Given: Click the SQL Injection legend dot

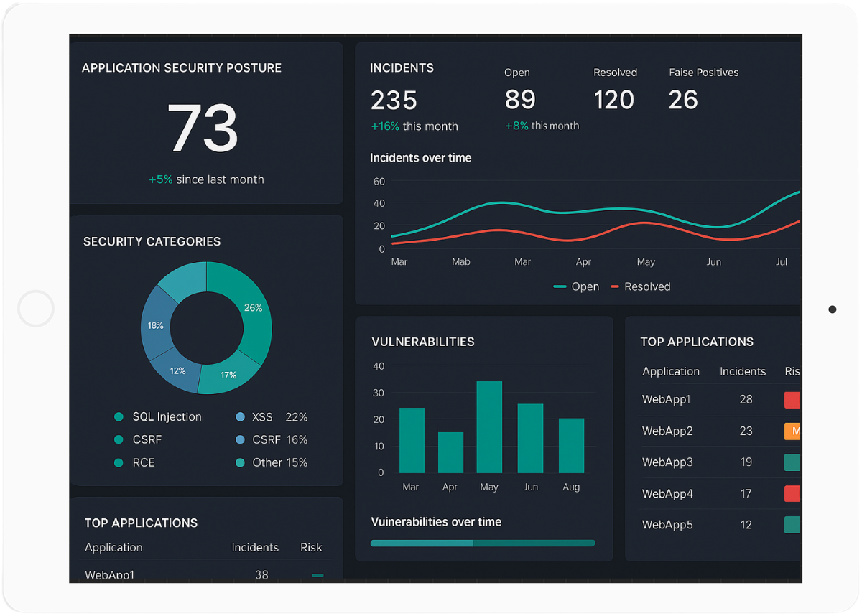Looking at the screenshot, I should click(x=119, y=417).
